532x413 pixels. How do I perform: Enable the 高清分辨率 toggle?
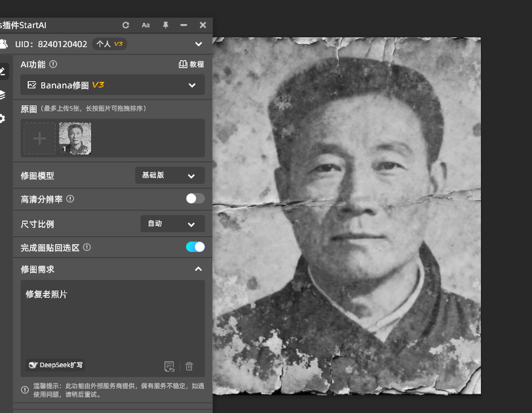(x=195, y=198)
